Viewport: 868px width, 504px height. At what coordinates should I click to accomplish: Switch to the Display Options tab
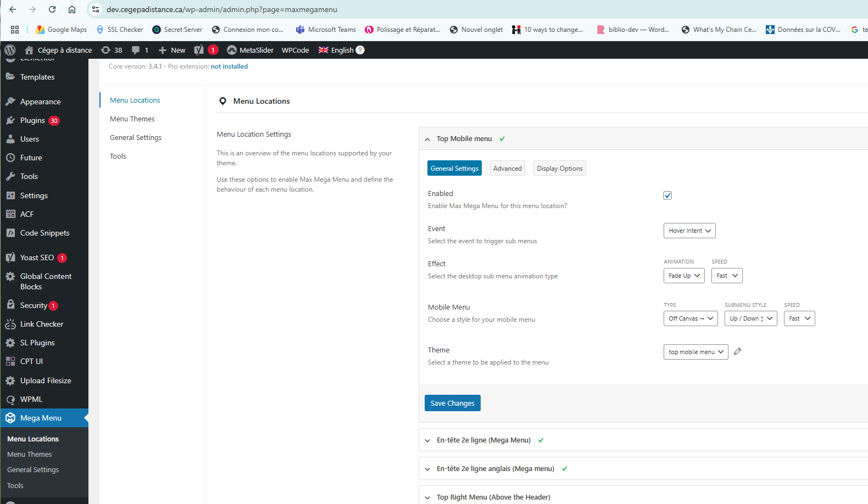click(x=559, y=169)
